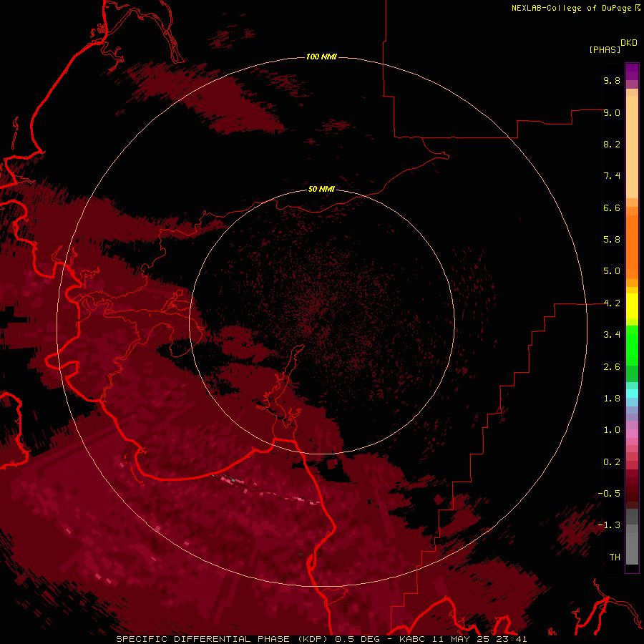Click the 1.0 scale value
The height and width of the screenshot is (644, 644).
[612, 430]
